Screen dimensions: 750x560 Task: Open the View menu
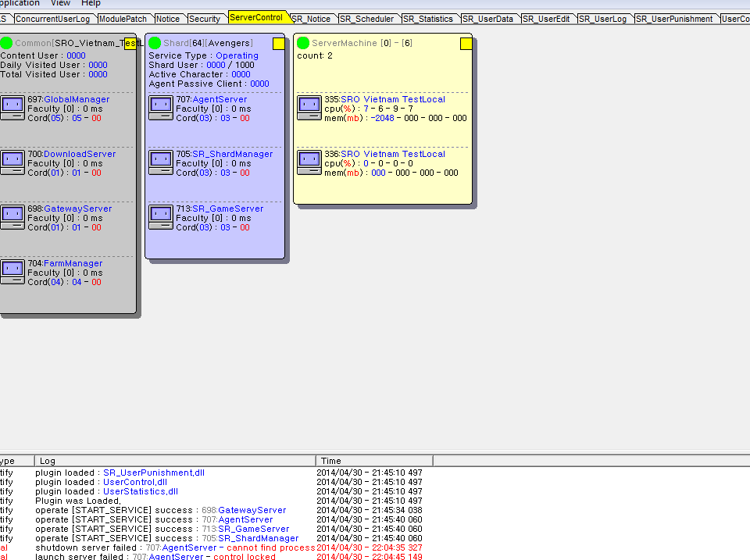pos(60,3)
